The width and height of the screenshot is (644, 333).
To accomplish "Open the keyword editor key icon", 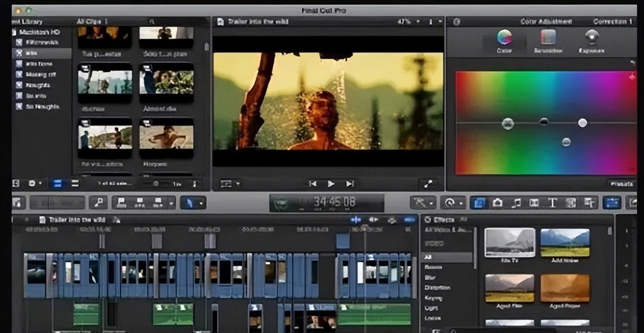I will [x=99, y=203].
